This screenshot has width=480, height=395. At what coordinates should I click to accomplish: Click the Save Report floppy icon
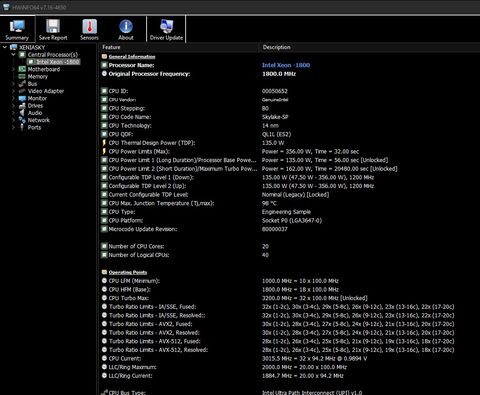coord(53,26)
